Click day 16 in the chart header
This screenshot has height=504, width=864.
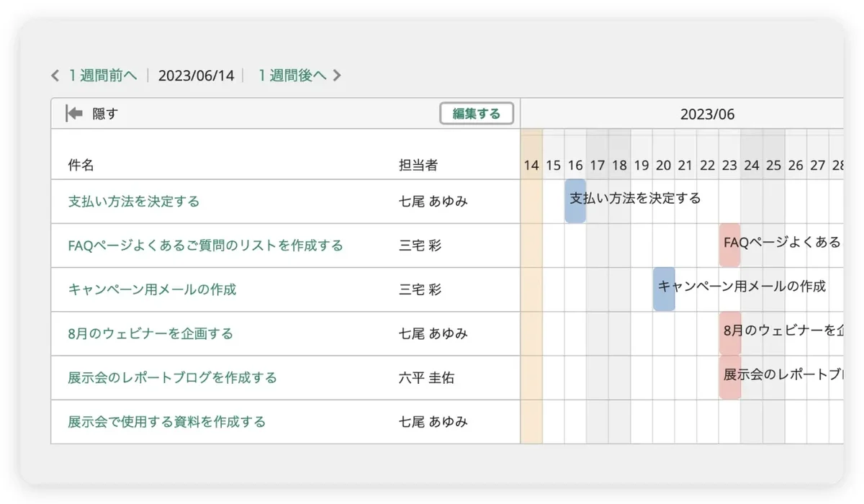click(x=575, y=166)
